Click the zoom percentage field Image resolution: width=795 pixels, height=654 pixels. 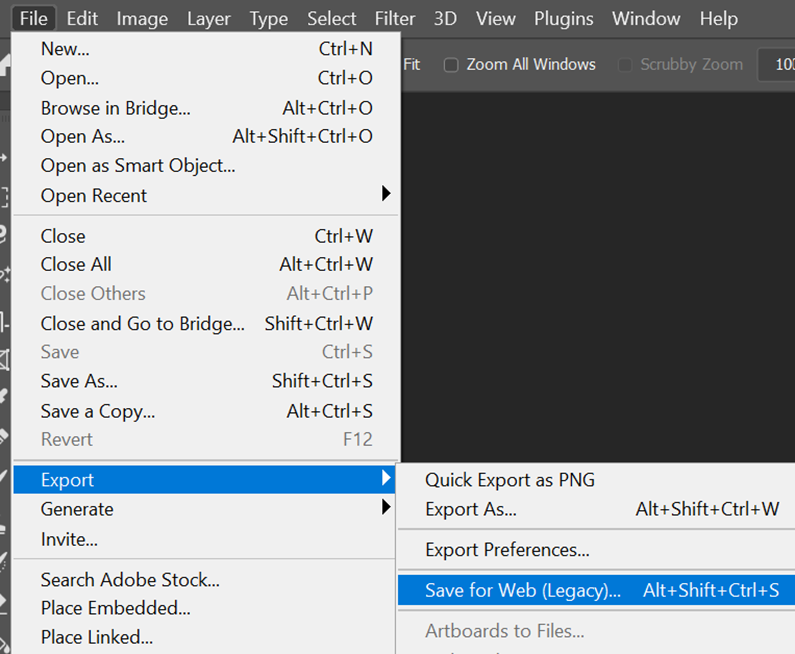click(x=784, y=65)
